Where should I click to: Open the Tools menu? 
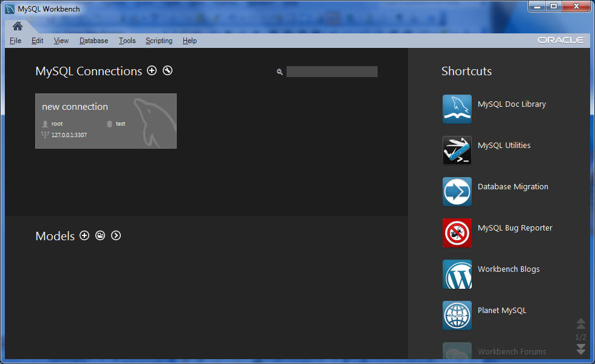(x=127, y=41)
